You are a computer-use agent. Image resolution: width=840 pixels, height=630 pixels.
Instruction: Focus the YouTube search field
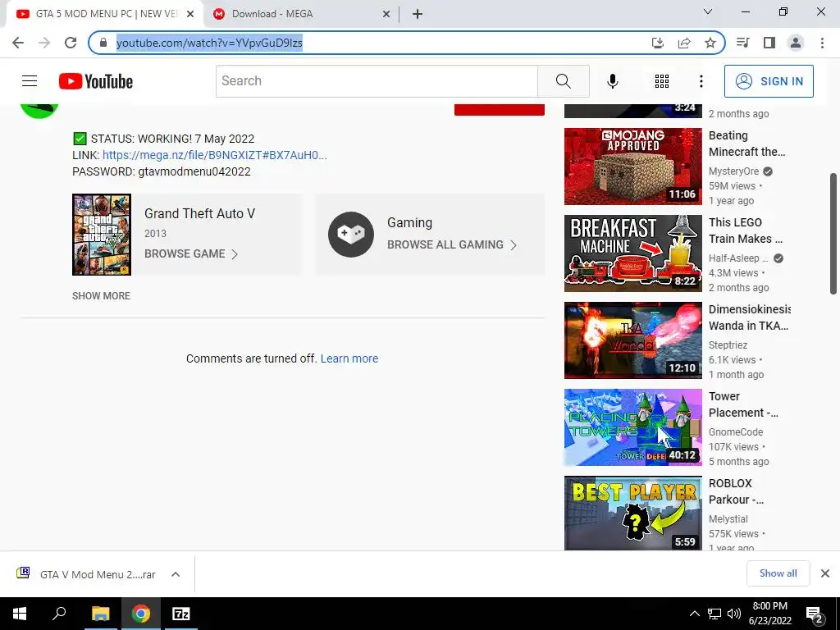click(377, 81)
